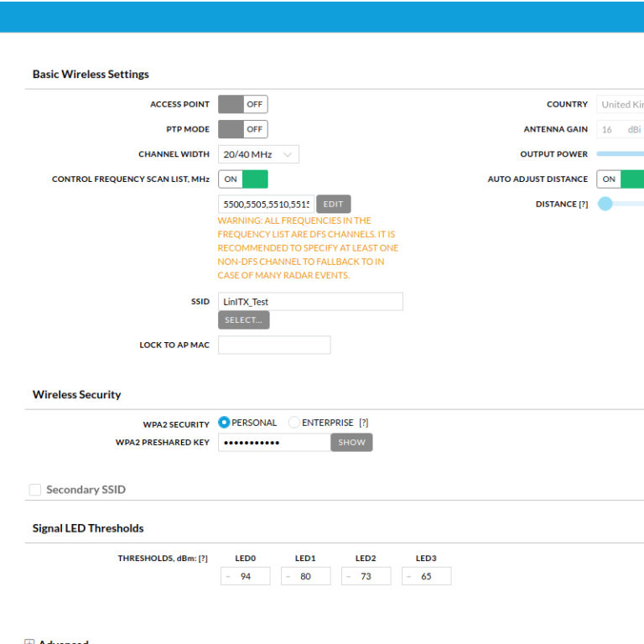Focus the Lock to AP MAC field
Image resolution: width=644 pixels, height=644 pixels.
pyautogui.click(x=274, y=345)
